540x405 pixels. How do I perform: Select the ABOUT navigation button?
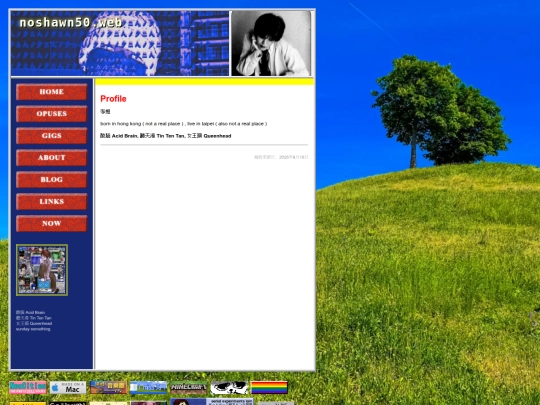(x=52, y=158)
